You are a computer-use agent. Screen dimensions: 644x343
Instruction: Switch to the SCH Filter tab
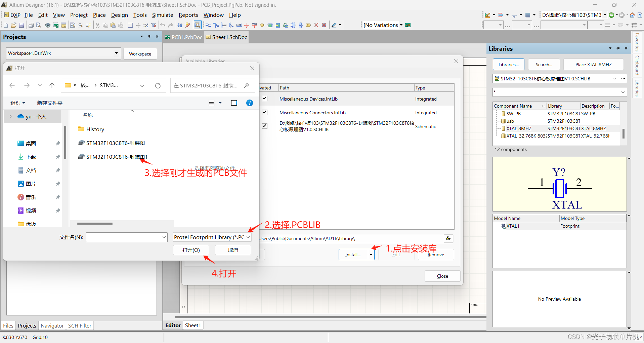click(x=80, y=326)
